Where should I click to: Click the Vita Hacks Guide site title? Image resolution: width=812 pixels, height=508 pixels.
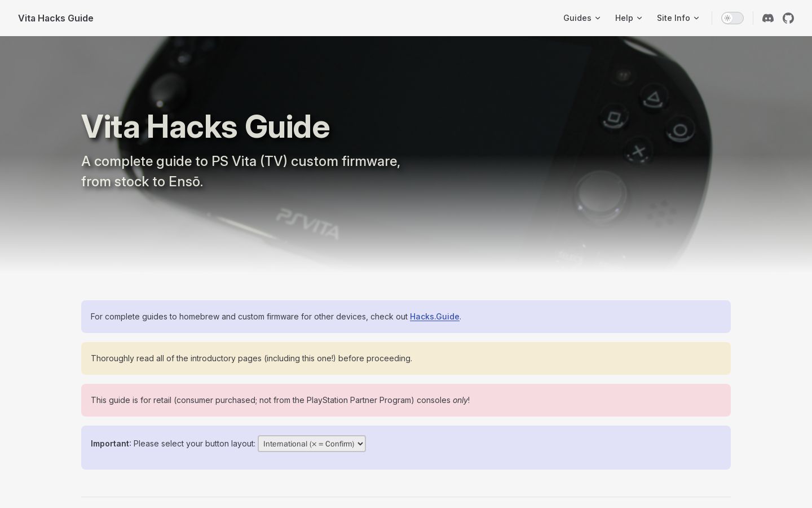56,18
